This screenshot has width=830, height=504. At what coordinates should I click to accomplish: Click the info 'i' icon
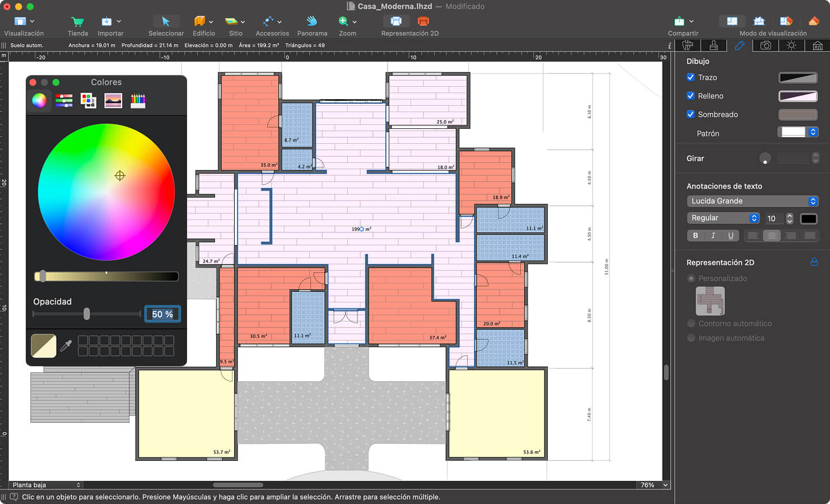click(669, 45)
